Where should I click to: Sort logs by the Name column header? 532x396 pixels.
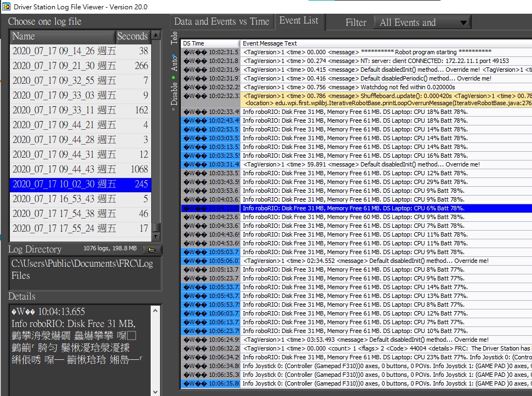pyautogui.click(x=63, y=36)
